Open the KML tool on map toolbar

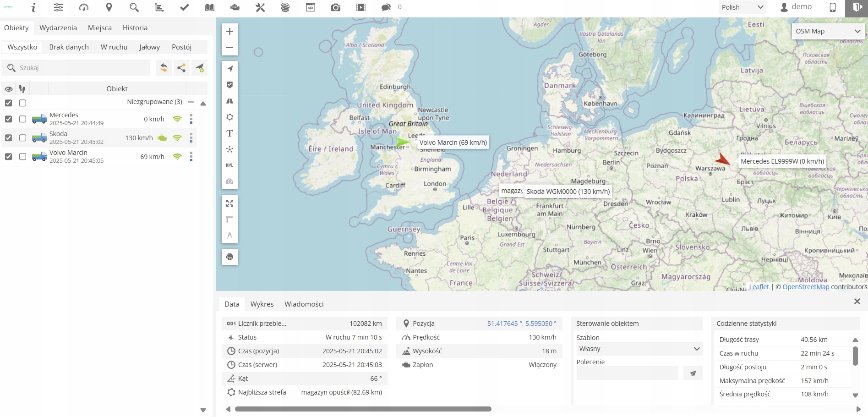[229, 165]
